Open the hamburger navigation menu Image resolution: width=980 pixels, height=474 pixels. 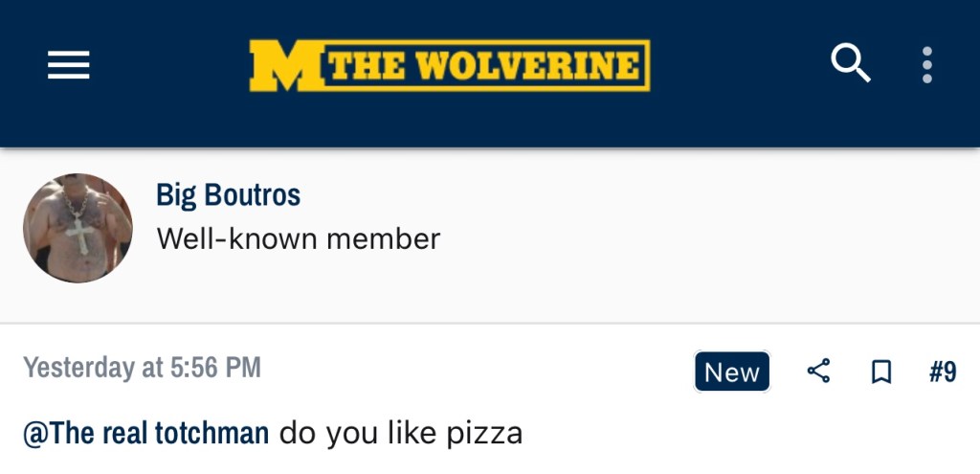[x=69, y=65]
